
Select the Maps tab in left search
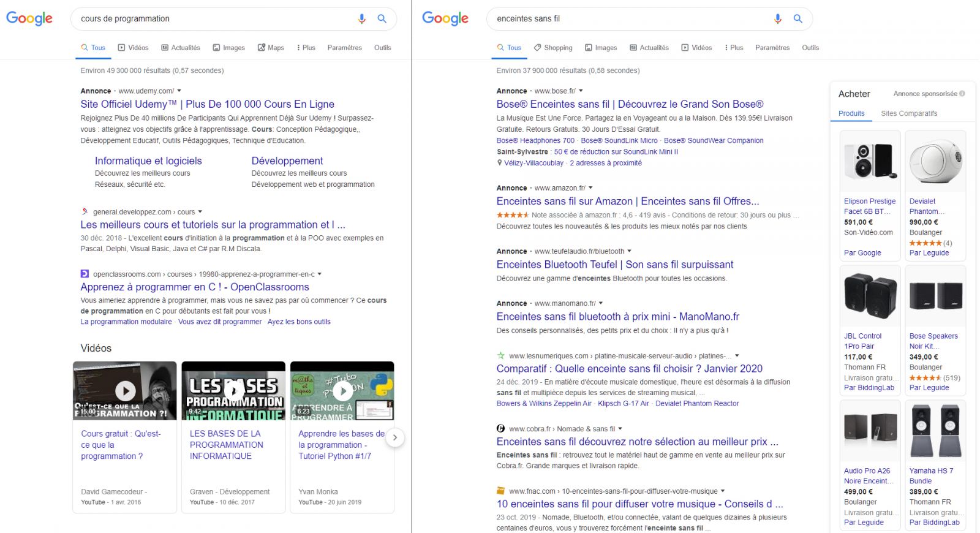pos(271,48)
